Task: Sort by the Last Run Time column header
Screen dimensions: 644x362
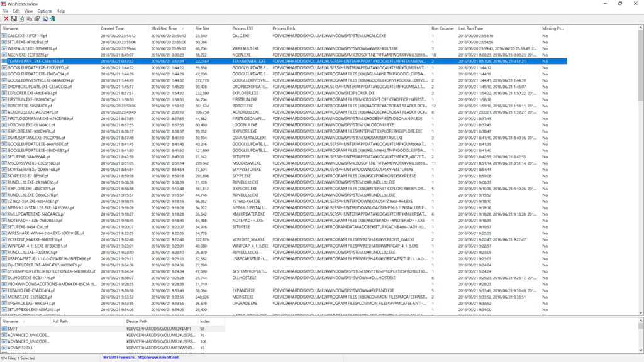Action: tap(498, 29)
